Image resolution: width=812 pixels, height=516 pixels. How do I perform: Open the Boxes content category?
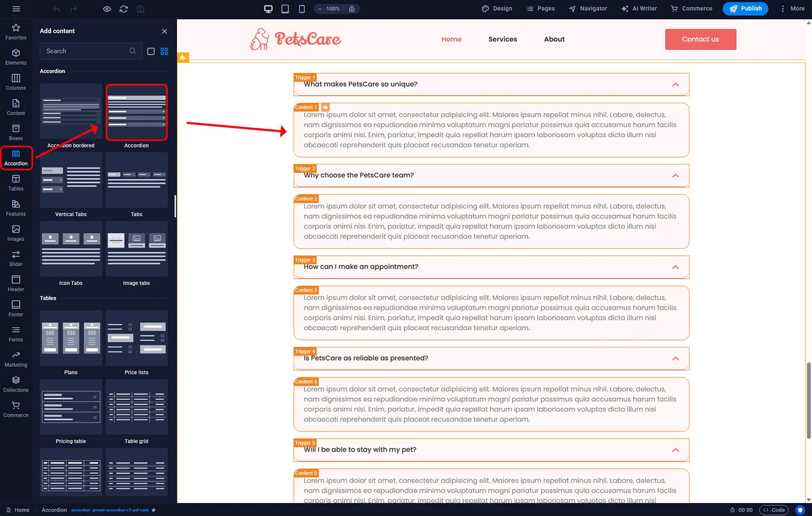[16, 132]
